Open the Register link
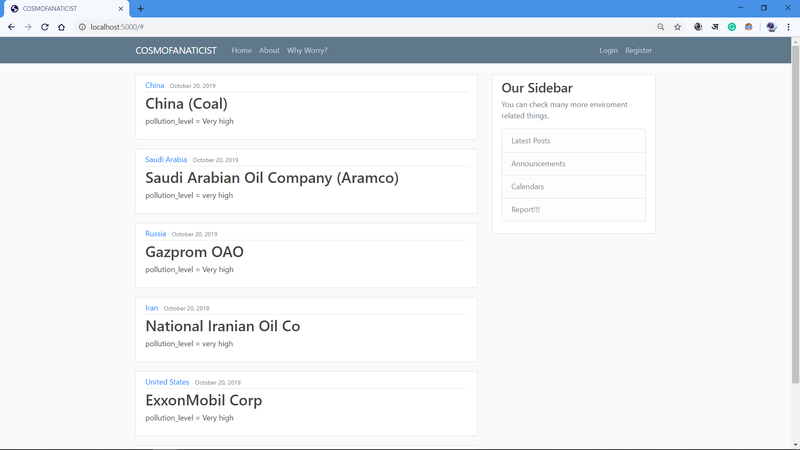Screen dimensions: 800x450 [638, 50]
